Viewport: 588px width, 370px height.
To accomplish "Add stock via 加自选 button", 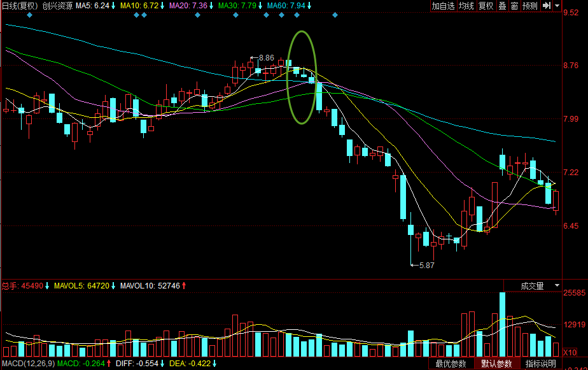I will click(443, 6).
